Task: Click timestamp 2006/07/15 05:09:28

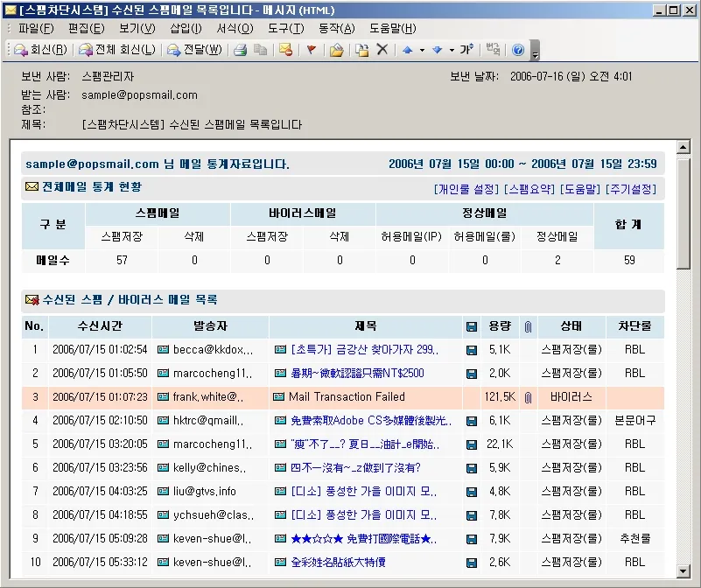Action: point(100,539)
